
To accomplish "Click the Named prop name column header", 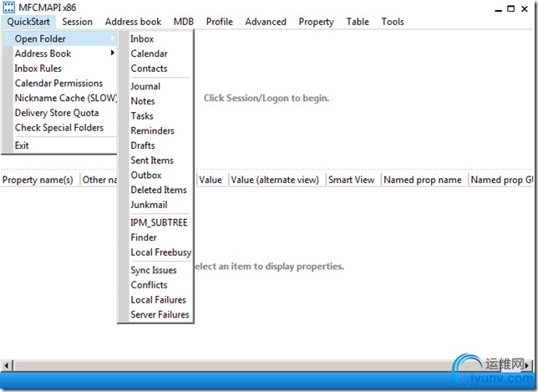I will (424, 180).
